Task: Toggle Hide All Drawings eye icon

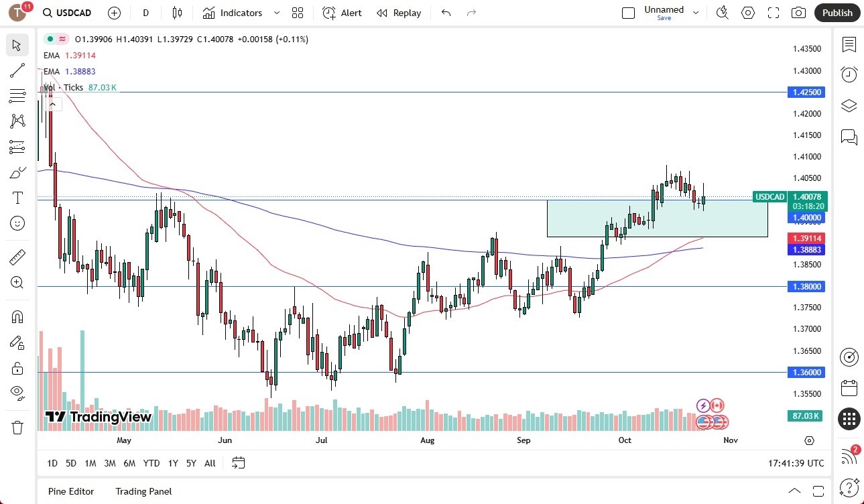Action: coord(17,393)
